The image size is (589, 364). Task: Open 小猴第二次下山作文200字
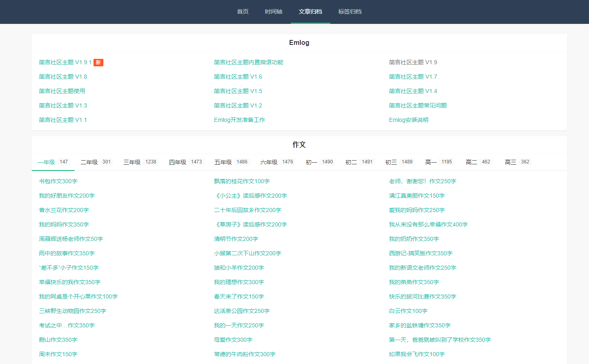coord(248,253)
